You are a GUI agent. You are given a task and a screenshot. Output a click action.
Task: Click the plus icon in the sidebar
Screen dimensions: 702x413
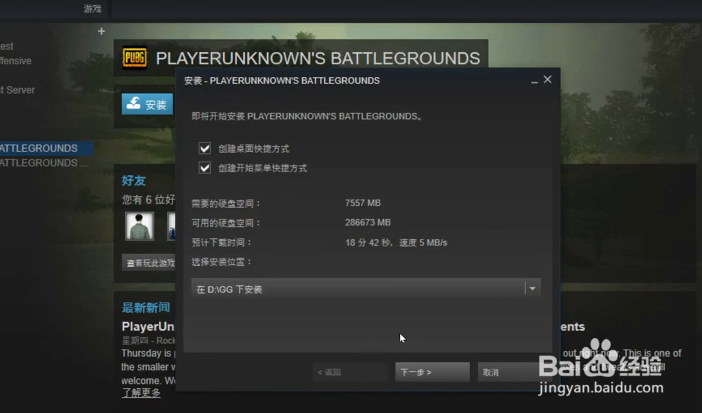click(x=101, y=31)
